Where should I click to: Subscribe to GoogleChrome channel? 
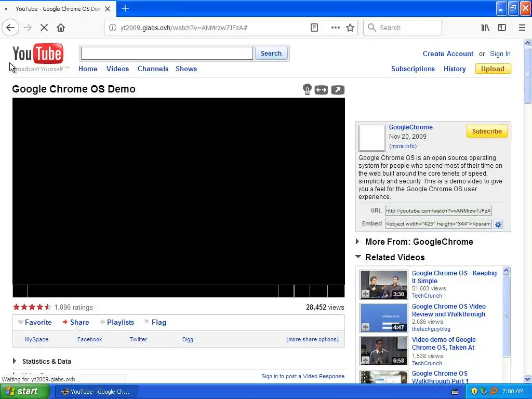(487, 131)
